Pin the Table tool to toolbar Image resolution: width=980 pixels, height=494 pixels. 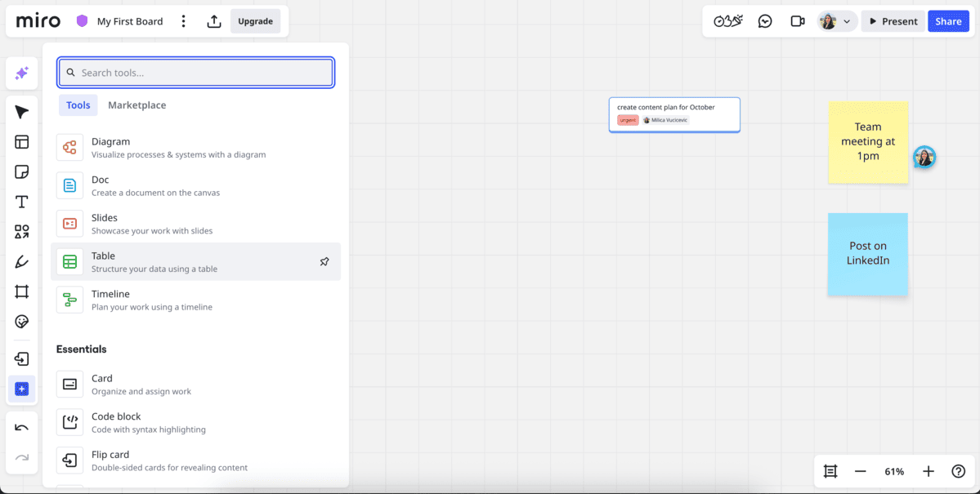(x=324, y=262)
